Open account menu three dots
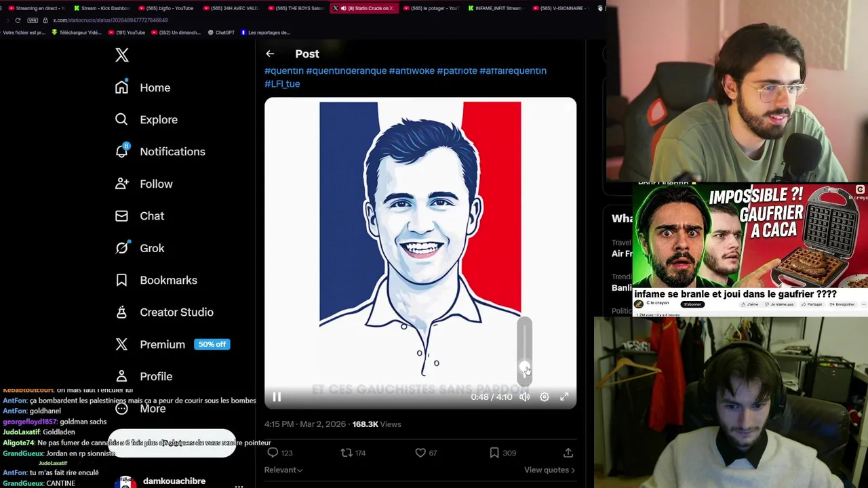This screenshot has height=488, width=868. (239, 485)
